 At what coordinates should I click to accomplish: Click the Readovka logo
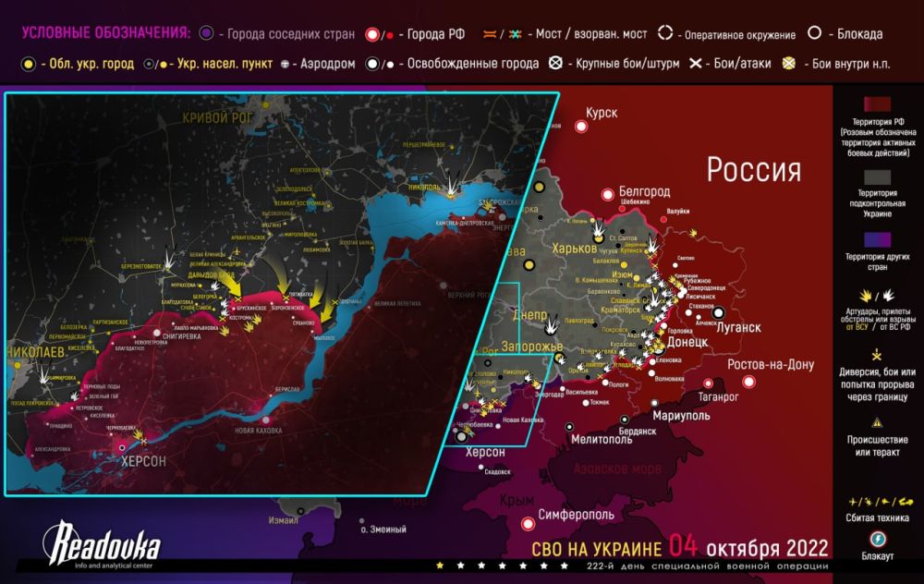click(x=102, y=542)
